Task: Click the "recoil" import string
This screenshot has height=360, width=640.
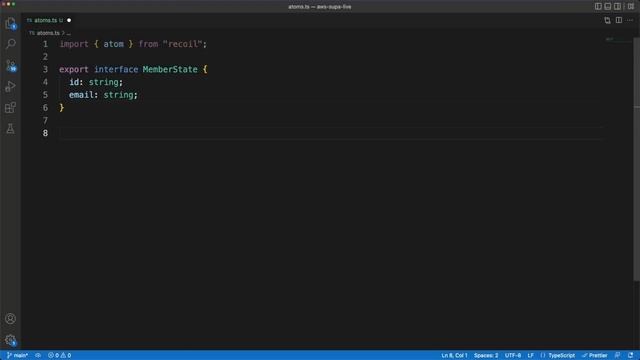Action: coord(182,44)
